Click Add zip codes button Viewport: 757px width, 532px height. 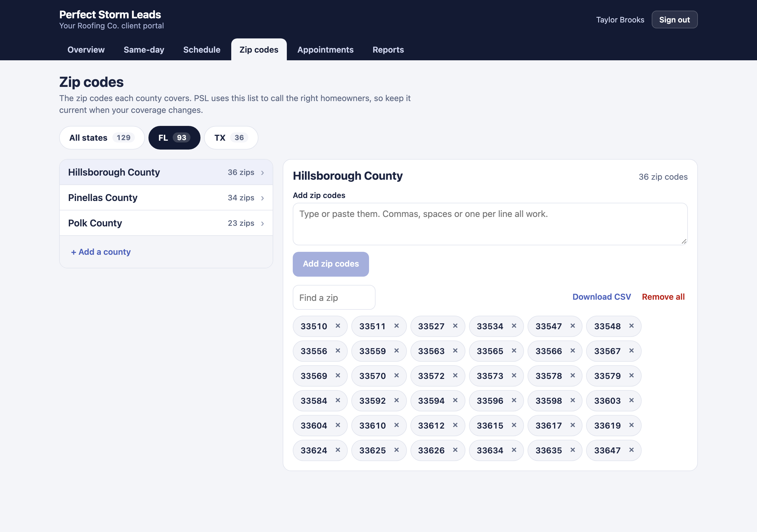[x=331, y=264]
